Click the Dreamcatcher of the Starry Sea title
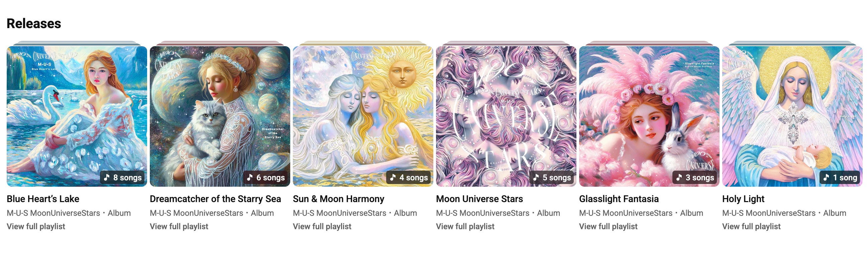Screen dimensions: 868x269 [215, 199]
